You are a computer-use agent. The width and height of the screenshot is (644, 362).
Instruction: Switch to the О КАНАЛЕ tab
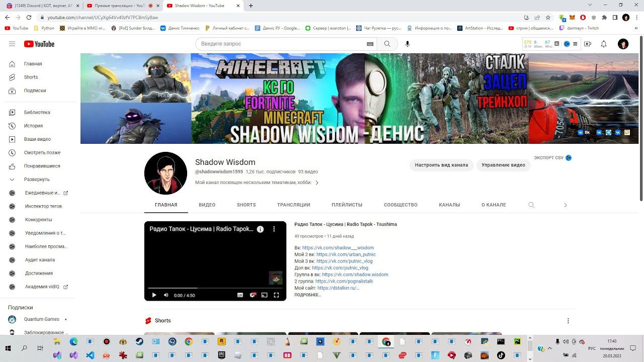[x=494, y=205]
